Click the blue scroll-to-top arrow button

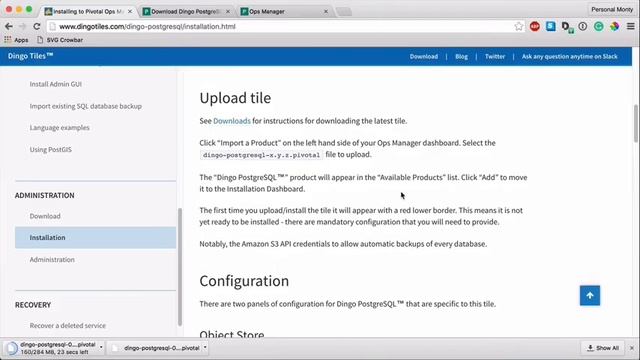coord(590,296)
